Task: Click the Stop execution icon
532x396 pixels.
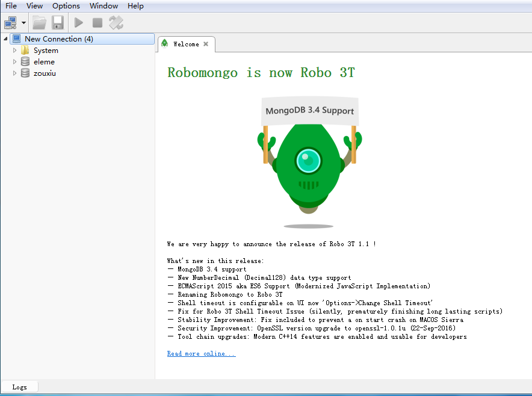Action: [x=97, y=22]
